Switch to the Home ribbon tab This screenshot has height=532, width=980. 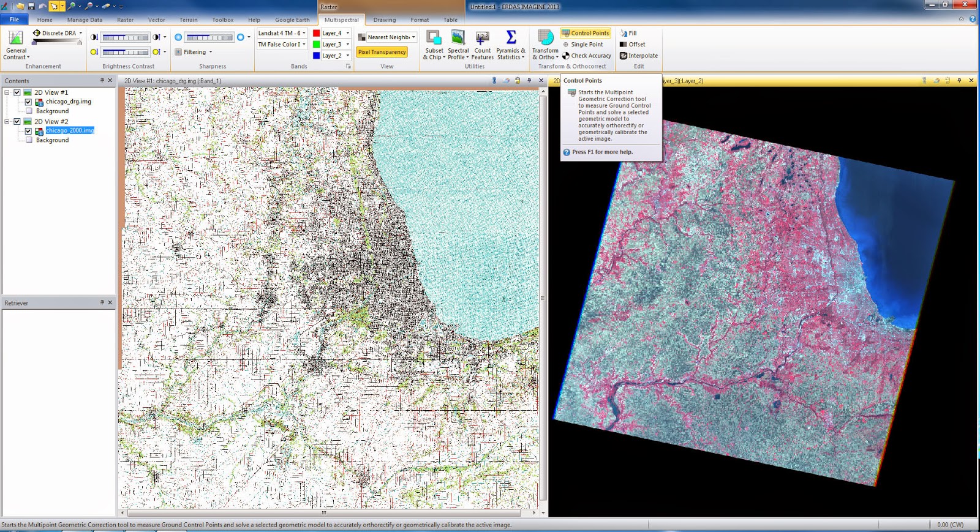[45, 20]
